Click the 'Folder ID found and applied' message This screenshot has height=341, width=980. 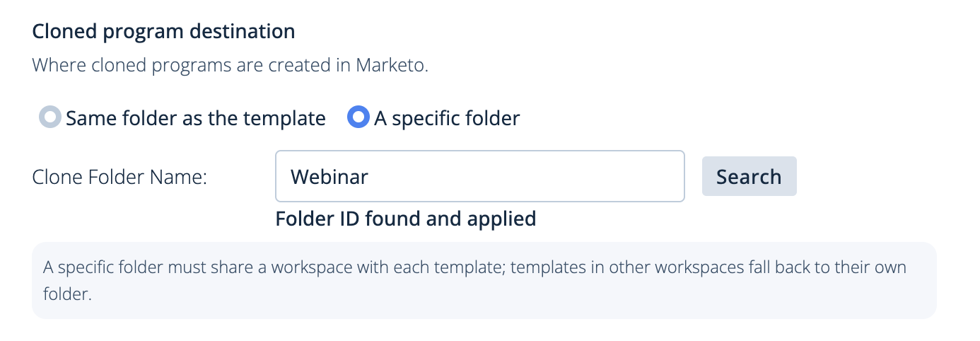(406, 219)
